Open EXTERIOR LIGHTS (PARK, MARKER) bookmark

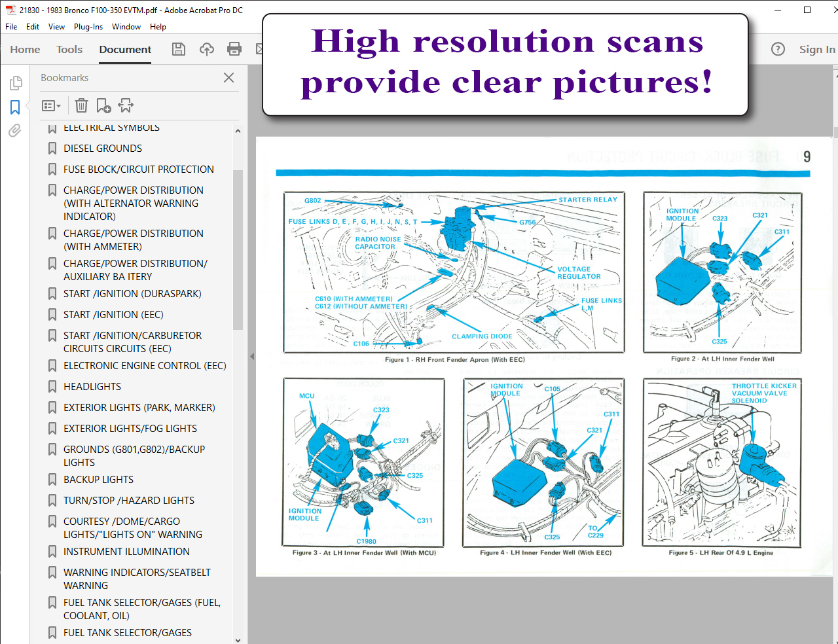coord(139,408)
